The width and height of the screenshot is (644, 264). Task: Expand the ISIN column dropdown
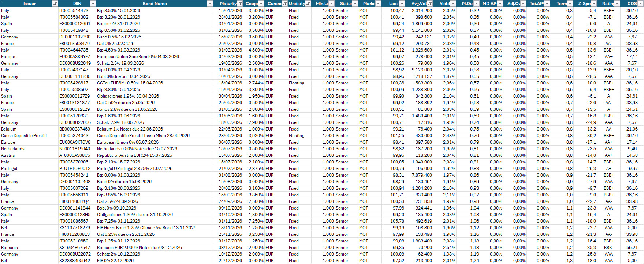tap(93, 4)
